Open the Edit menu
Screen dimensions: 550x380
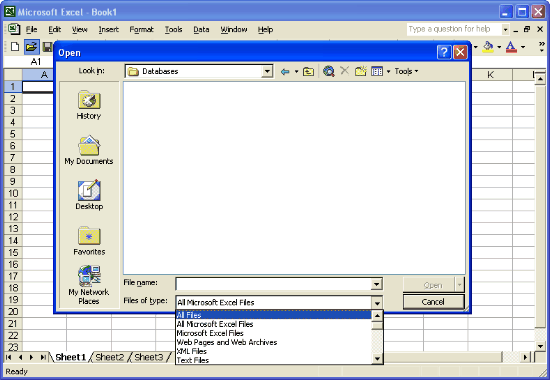[54, 29]
